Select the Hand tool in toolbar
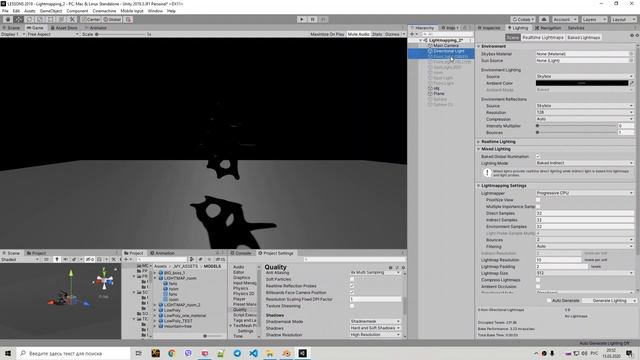Screen dimensions: 640x360 [8, 19]
